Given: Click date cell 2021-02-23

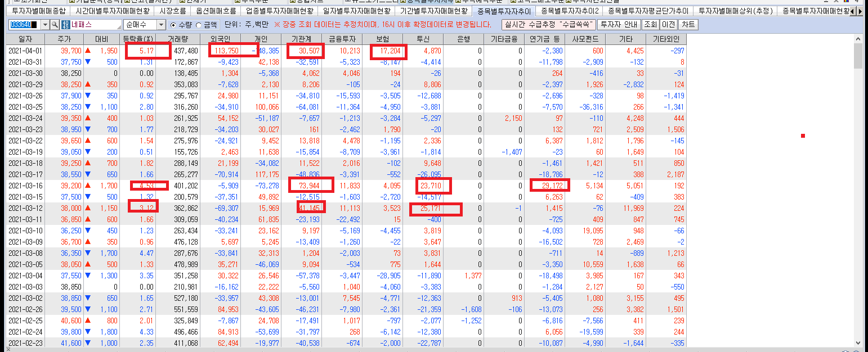Looking at the screenshot, I should click(25, 343).
